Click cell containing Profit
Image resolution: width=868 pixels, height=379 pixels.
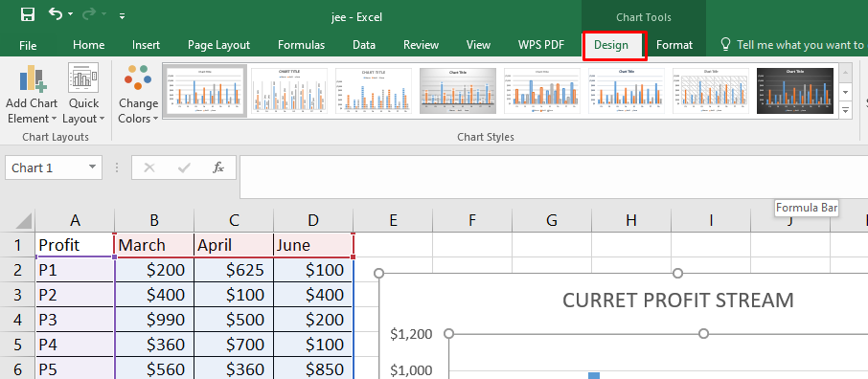tap(75, 245)
